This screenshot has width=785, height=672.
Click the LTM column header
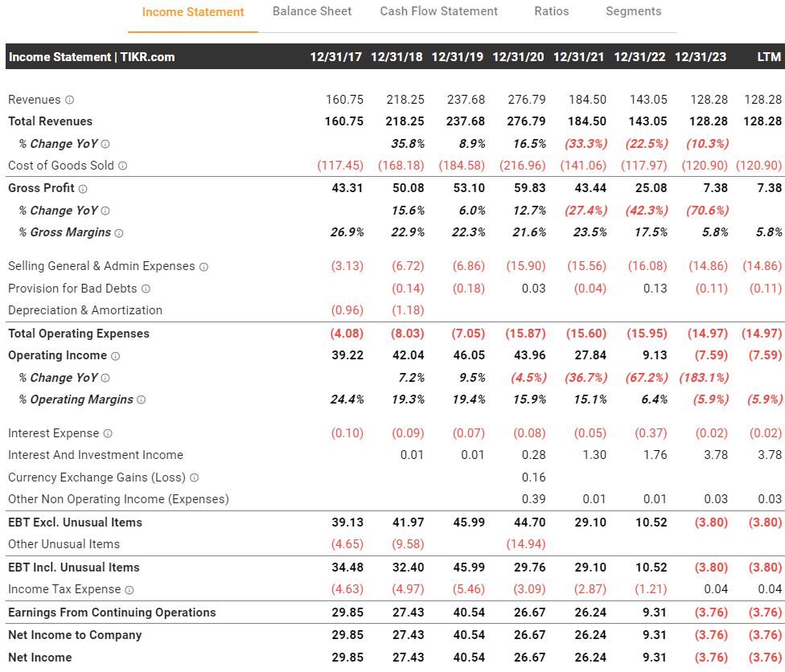point(769,57)
